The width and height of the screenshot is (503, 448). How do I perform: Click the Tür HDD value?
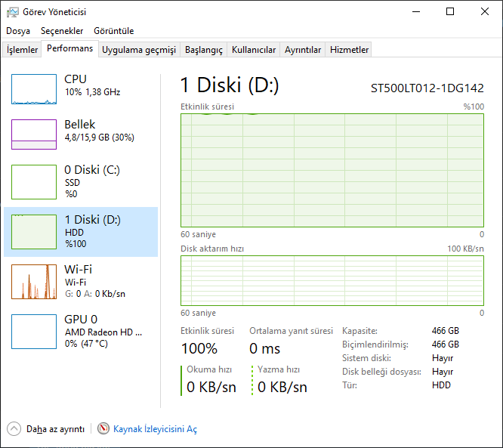click(x=441, y=385)
